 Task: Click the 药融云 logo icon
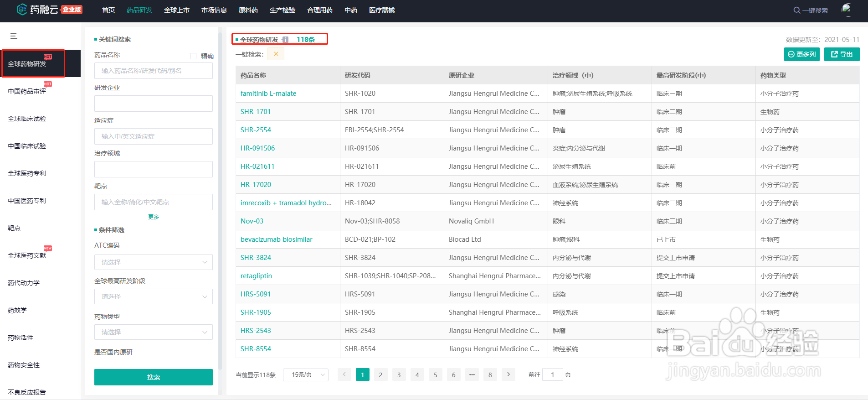pyautogui.click(x=22, y=9)
